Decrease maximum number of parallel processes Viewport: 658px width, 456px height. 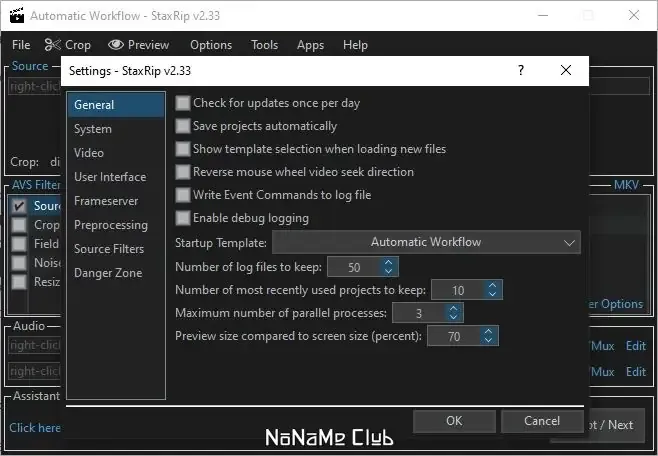point(453,317)
